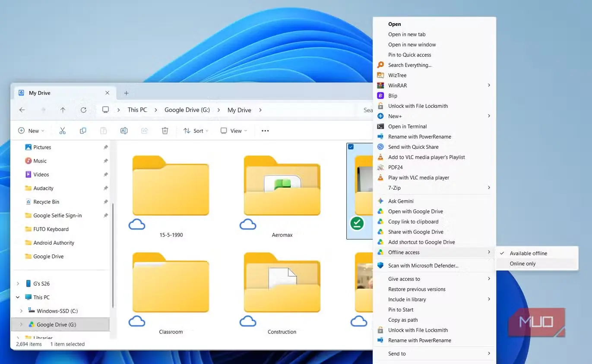Click This PC in the address breadcrumb
This screenshot has height=364, width=592.
pos(137,110)
